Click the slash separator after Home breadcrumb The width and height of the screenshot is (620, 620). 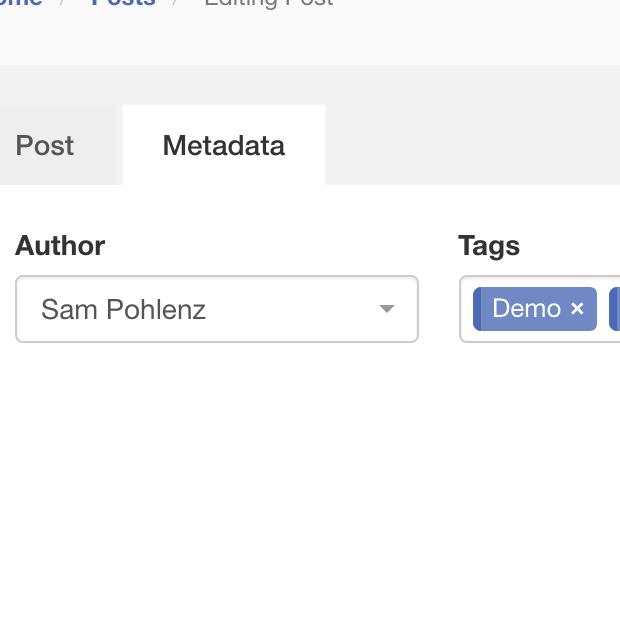pyautogui.click(x=62, y=3)
